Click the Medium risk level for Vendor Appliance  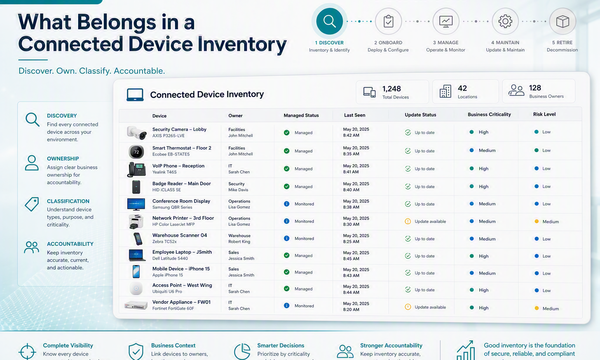[550, 308]
